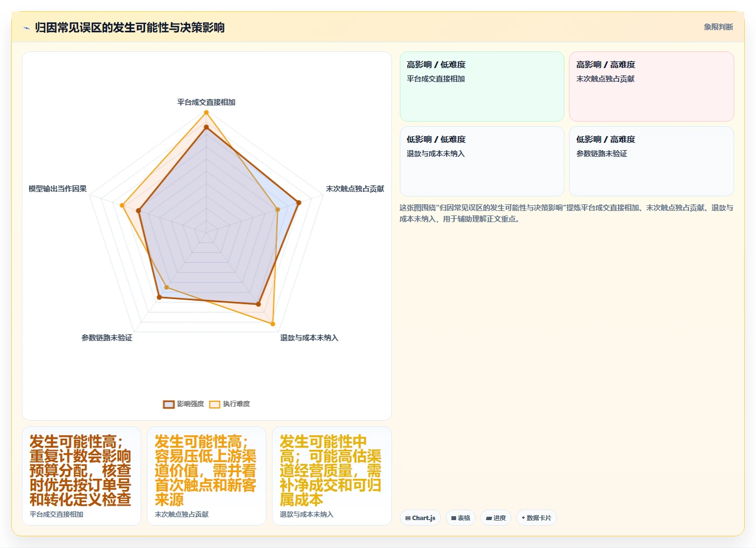
Task: Open the 高影响 / 高难度 quadrant card
Action: (651, 86)
